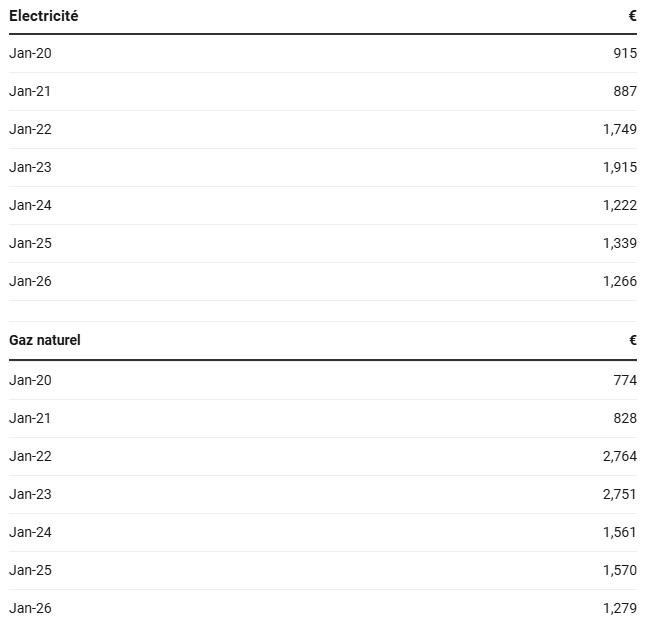Click the 1,339 electricity value
660x634 pixels.
620,243
